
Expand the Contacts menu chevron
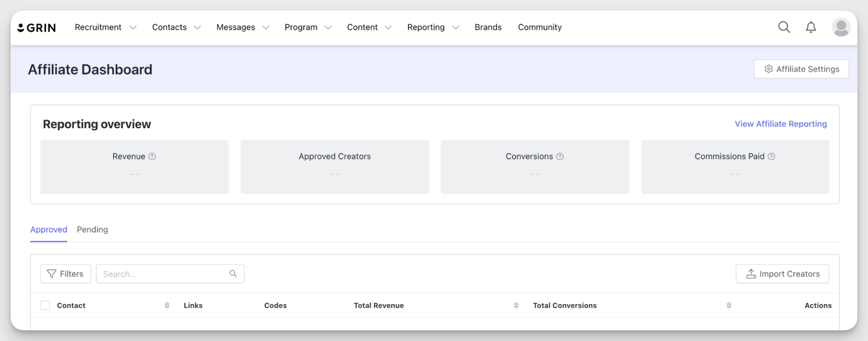(x=197, y=27)
